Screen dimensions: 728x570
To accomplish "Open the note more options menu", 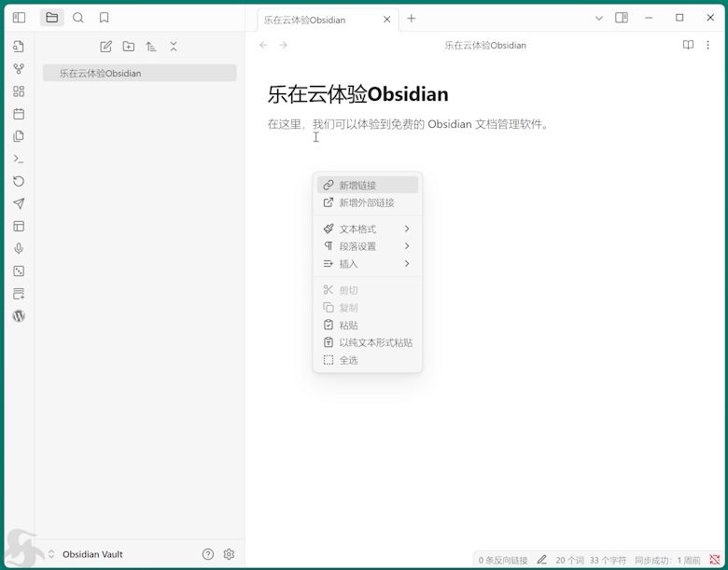I will coord(707,45).
